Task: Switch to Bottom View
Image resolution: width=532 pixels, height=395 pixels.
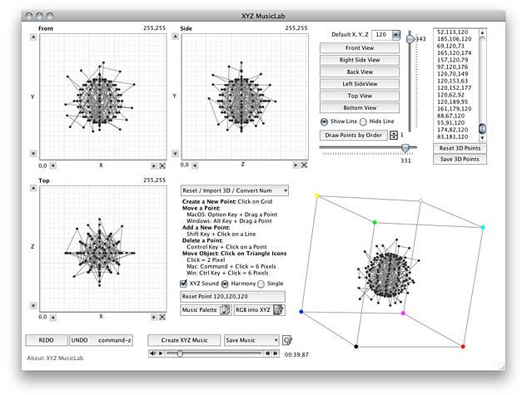Action: tap(360, 108)
